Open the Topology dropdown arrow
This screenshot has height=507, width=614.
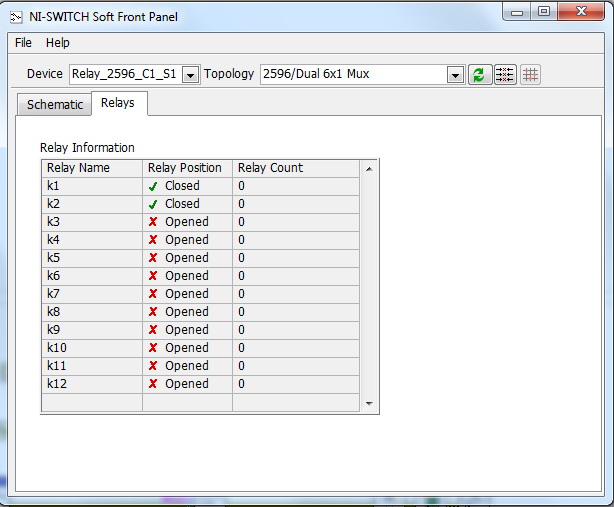tap(455, 74)
